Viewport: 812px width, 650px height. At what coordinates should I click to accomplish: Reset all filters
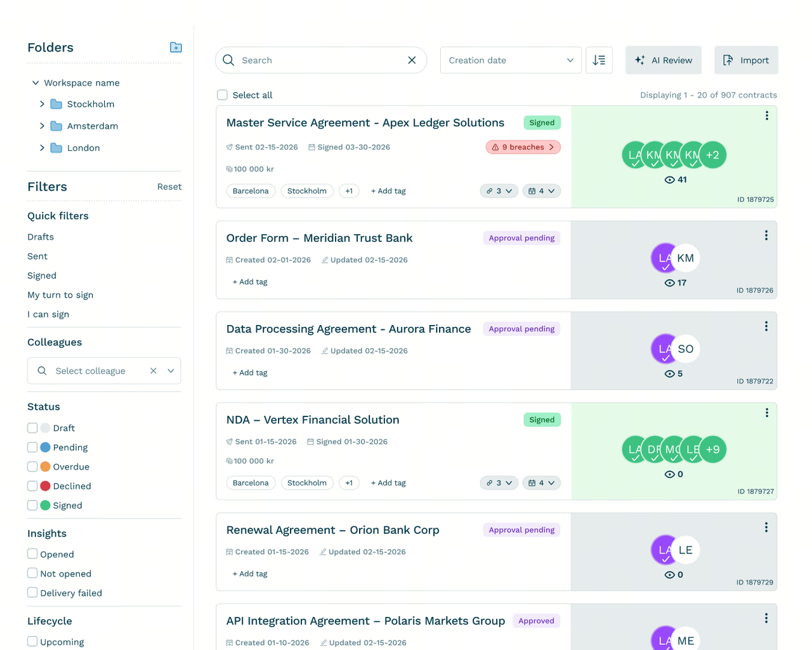(169, 187)
